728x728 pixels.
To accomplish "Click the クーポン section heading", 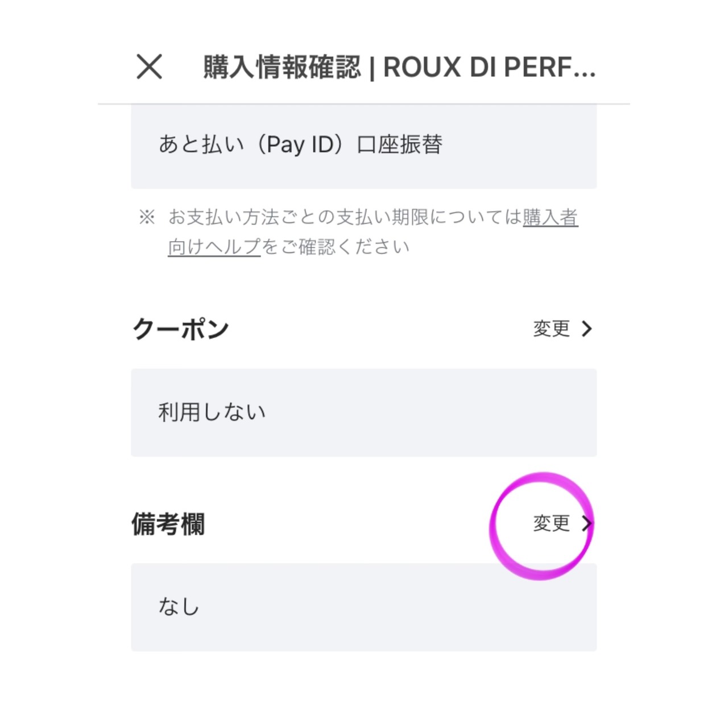I will click(x=180, y=329).
